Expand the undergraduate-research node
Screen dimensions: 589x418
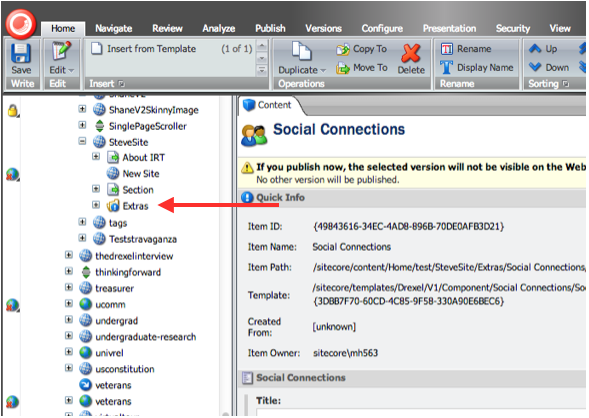(x=69, y=335)
